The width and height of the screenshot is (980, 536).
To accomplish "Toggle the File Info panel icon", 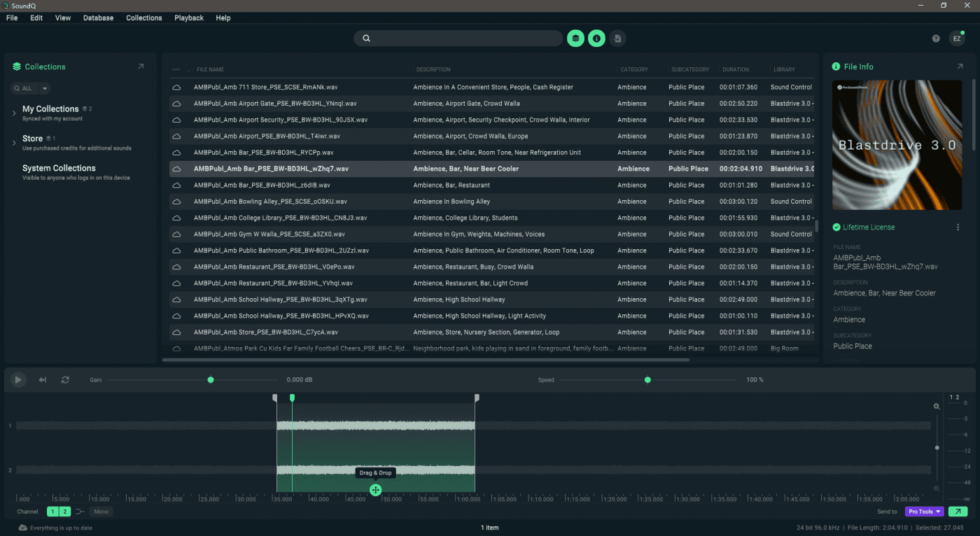I will tap(596, 38).
